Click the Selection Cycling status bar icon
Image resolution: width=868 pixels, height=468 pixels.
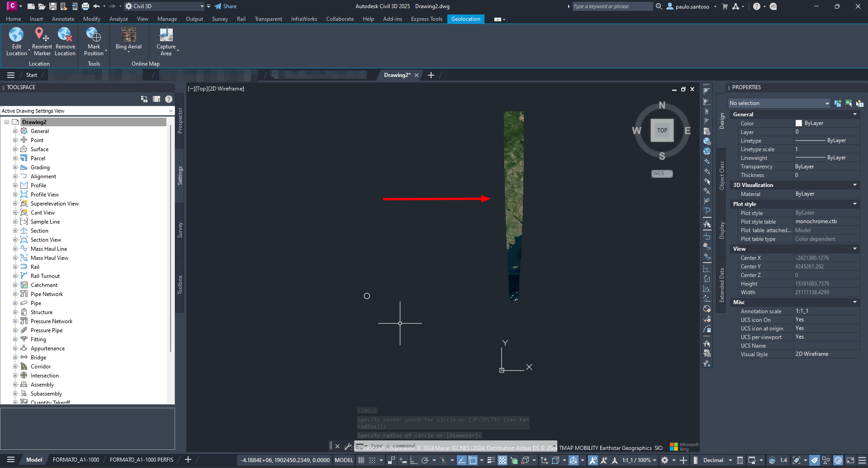(514, 460)
